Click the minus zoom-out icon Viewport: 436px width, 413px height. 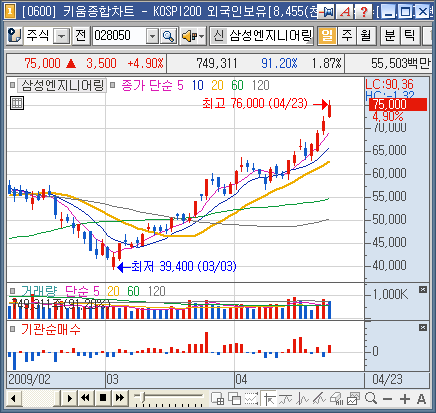[387, 399]
